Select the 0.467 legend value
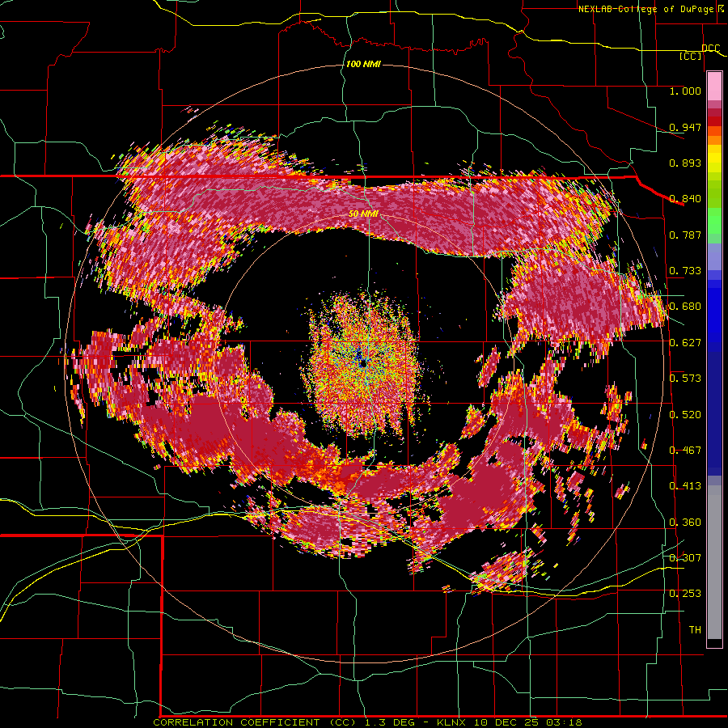This screenshot has width=728, height=728. pyautogui.click(x=685, y=451)
